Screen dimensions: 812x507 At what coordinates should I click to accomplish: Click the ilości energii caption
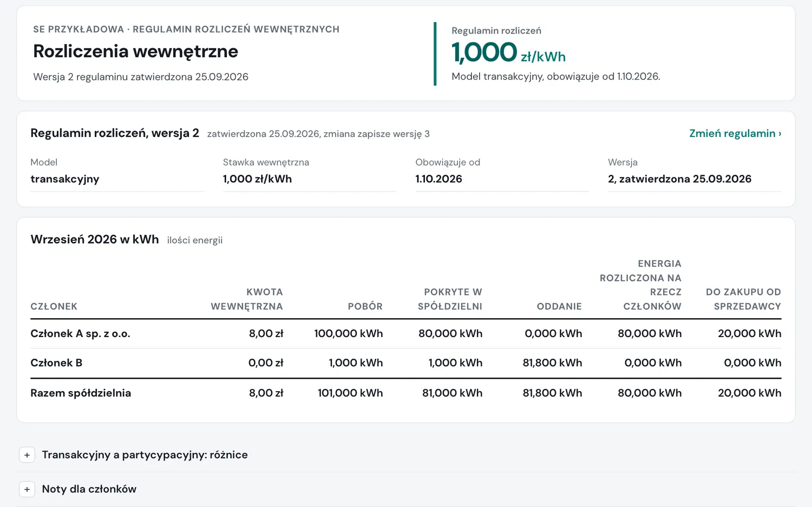coord(195,240)
